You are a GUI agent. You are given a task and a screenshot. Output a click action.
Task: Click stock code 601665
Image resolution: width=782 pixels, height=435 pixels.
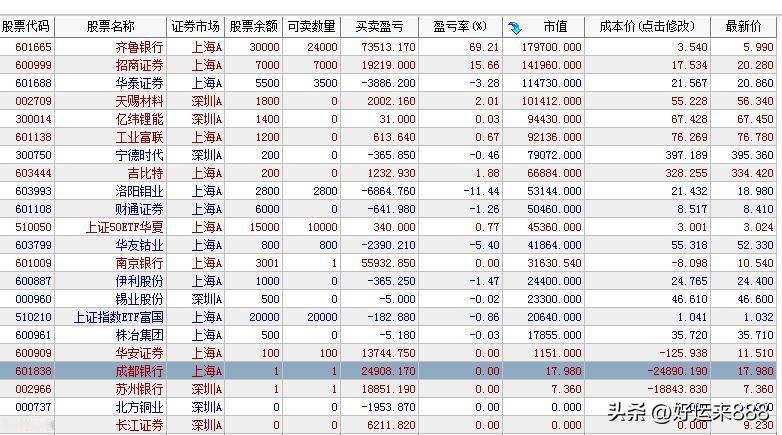[x=33, y=47]
